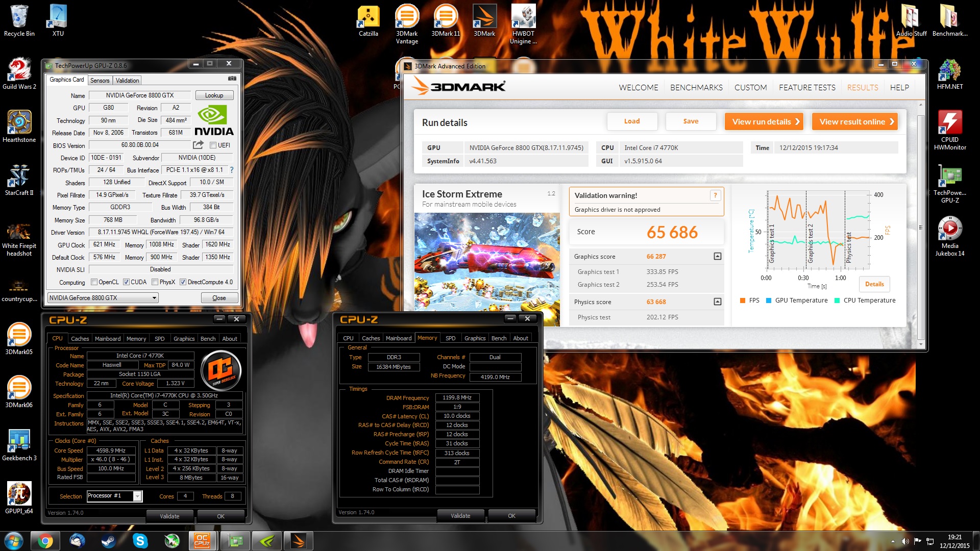Image resolution: width=980 pixels, height=551 pixels.
Task: Open the 3DMark06 desktop icon
Action: click(x=19, y=393)
